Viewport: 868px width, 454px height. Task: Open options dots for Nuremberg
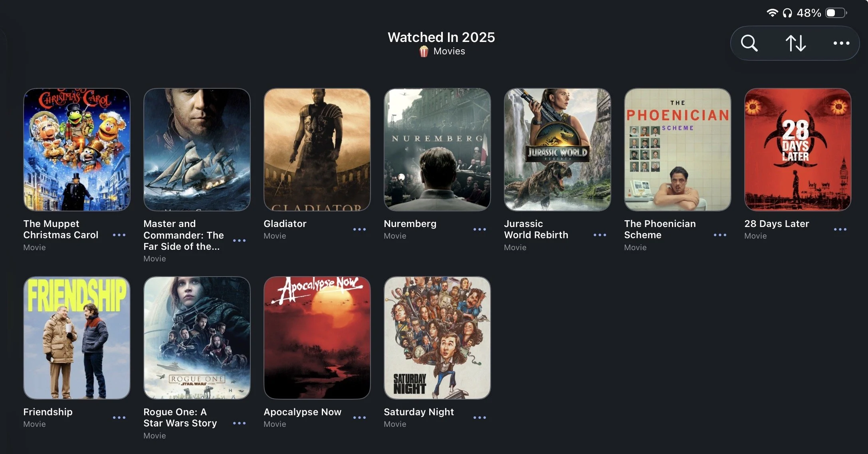pyautogui.click(x=480, y=229)
